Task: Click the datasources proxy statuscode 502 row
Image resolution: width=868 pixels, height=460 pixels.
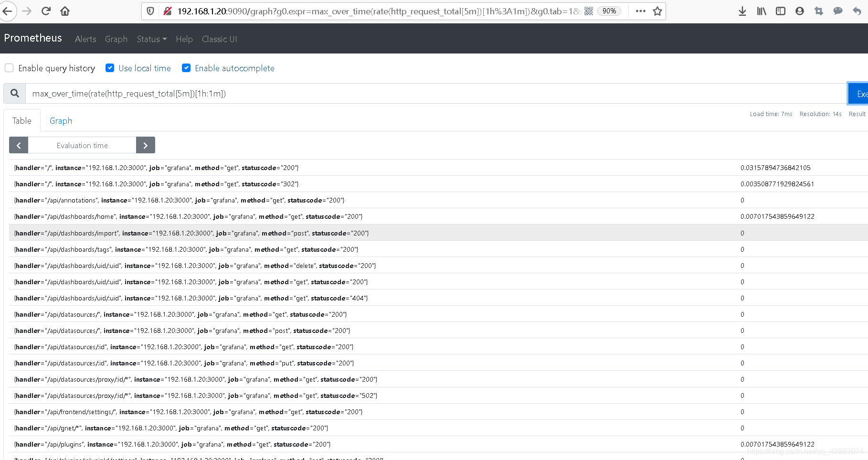Action: pyautogui.click(x=438, y=396)
